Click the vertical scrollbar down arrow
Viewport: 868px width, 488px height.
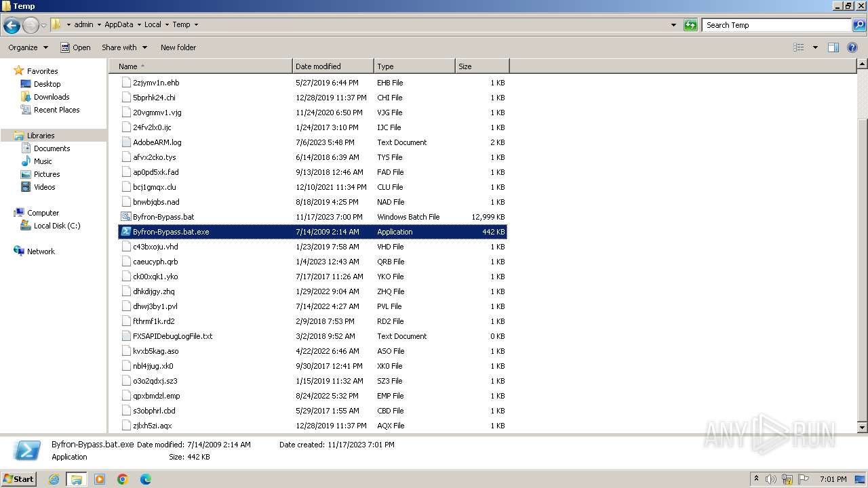click(862, 428)
